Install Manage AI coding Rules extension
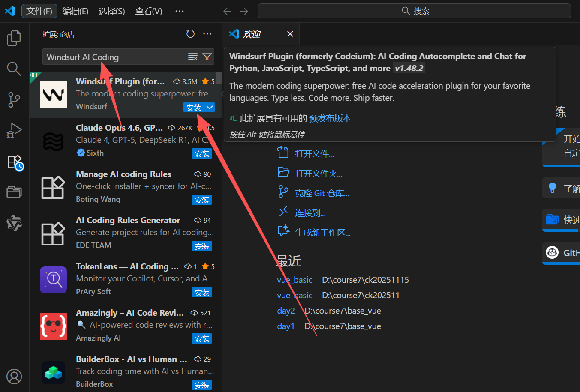 click(202, 200)
